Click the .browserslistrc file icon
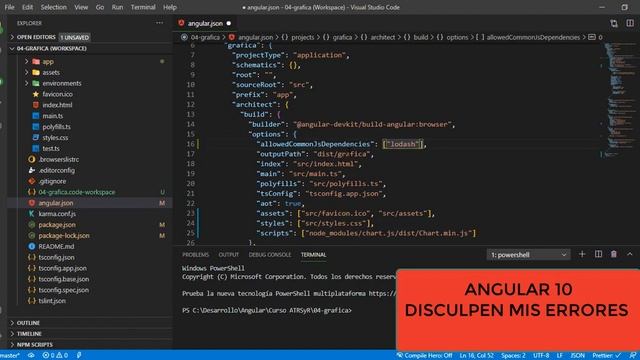 pyautogui.click(x=31, y=159)
